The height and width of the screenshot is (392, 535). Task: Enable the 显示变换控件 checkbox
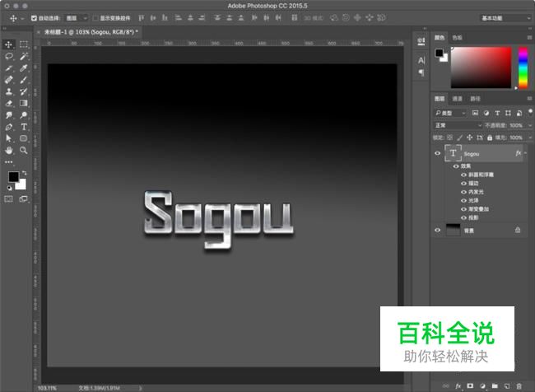pyautogui.click(x=95, y=17)
